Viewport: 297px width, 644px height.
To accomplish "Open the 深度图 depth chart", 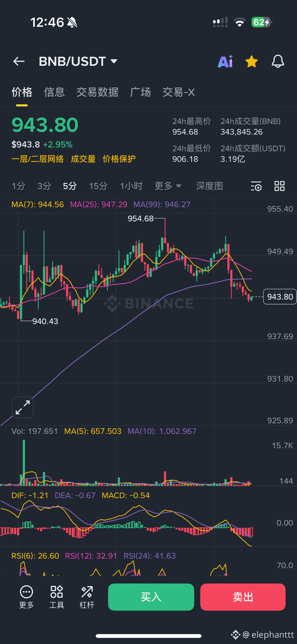I will 209,186.
